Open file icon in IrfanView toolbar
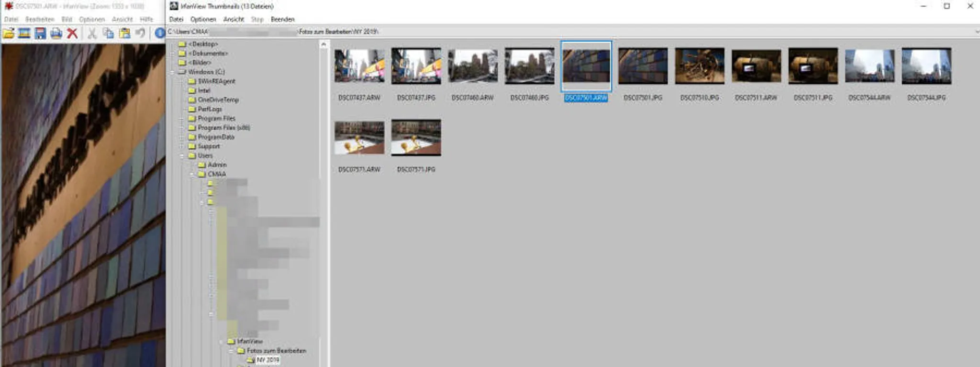 click(x=9, y=33)
